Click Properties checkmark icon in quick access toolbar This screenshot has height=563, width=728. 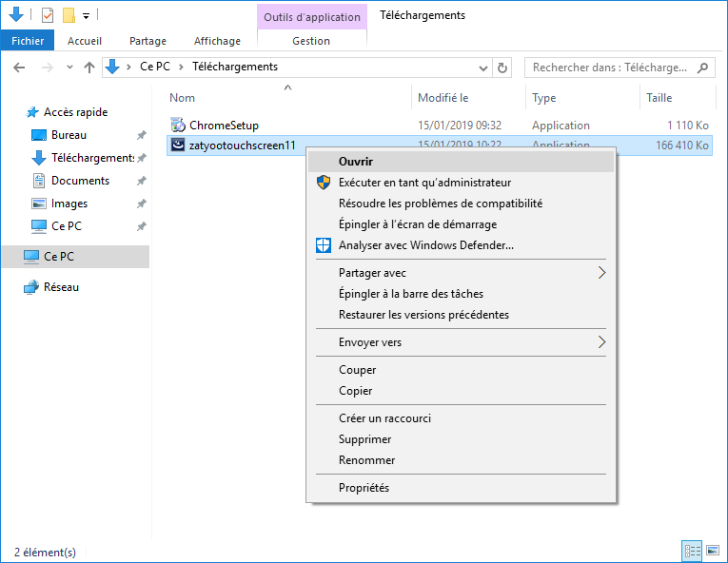point(48,15)
